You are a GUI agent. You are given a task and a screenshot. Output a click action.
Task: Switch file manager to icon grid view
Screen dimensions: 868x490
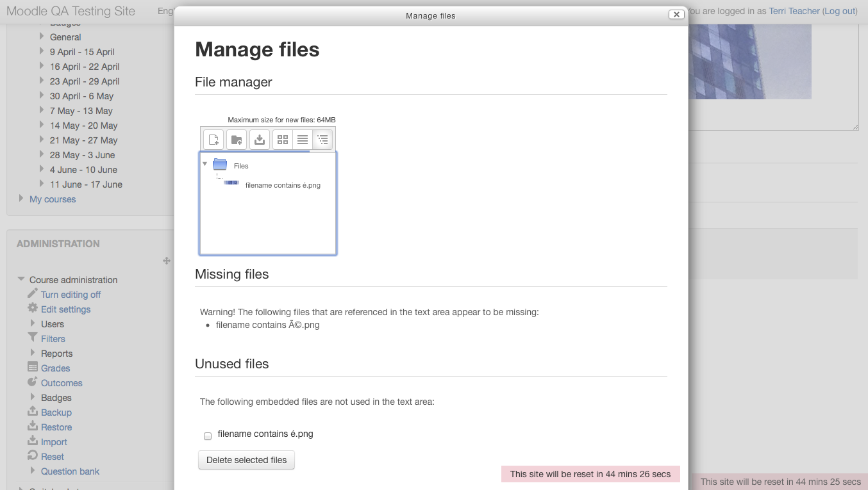click(283, 139)
